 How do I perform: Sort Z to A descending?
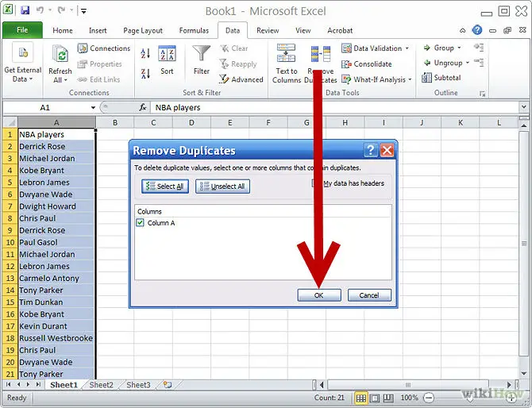pyautogui.click(x=145, y=73)
